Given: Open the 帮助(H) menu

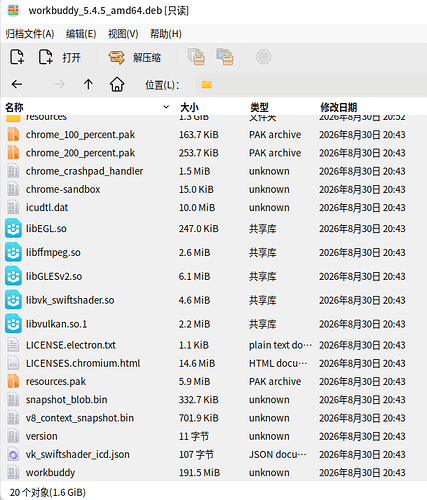Looking at the screenshot, I should [x=166, y=34].
